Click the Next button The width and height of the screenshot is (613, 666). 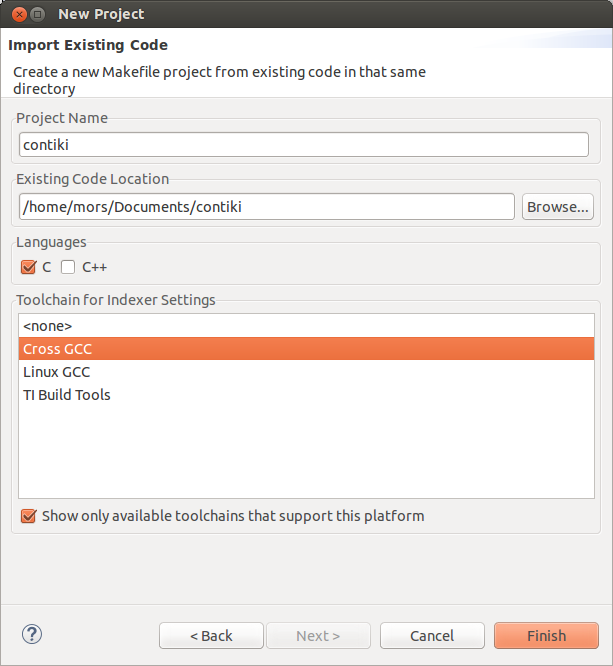click(318, 636)
